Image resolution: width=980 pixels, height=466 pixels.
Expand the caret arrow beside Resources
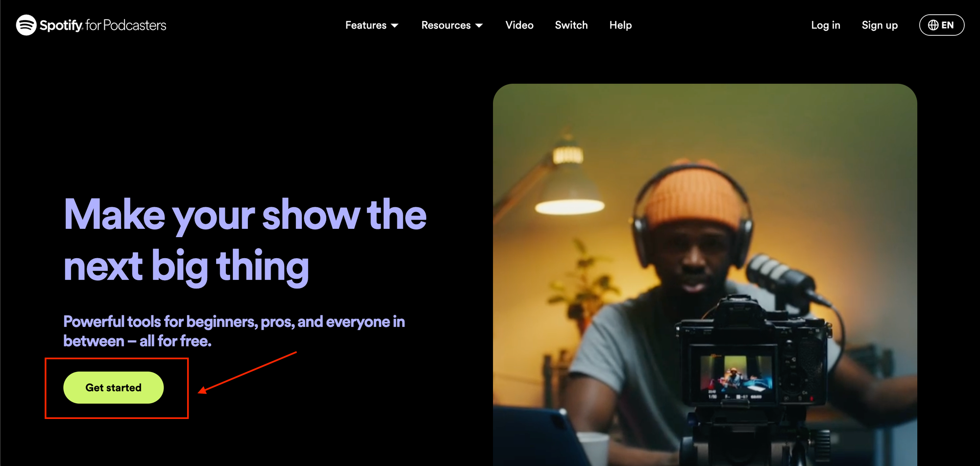click(x=479, y=25)
